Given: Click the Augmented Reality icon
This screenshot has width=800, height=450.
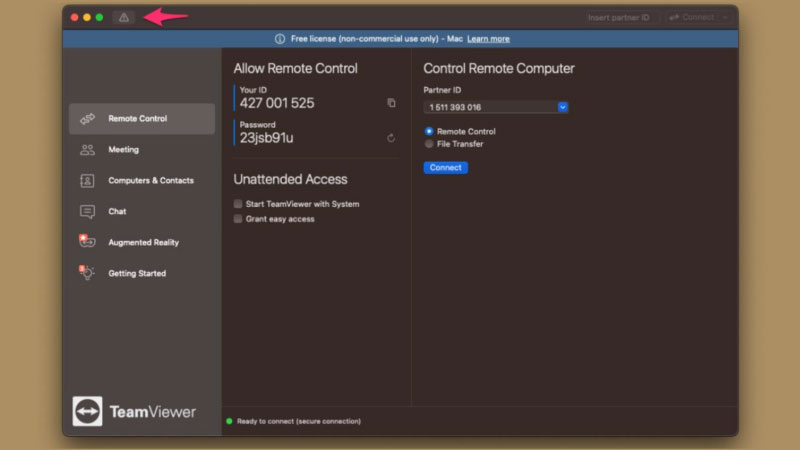Looking at the screenshot, I should (87, 242).
